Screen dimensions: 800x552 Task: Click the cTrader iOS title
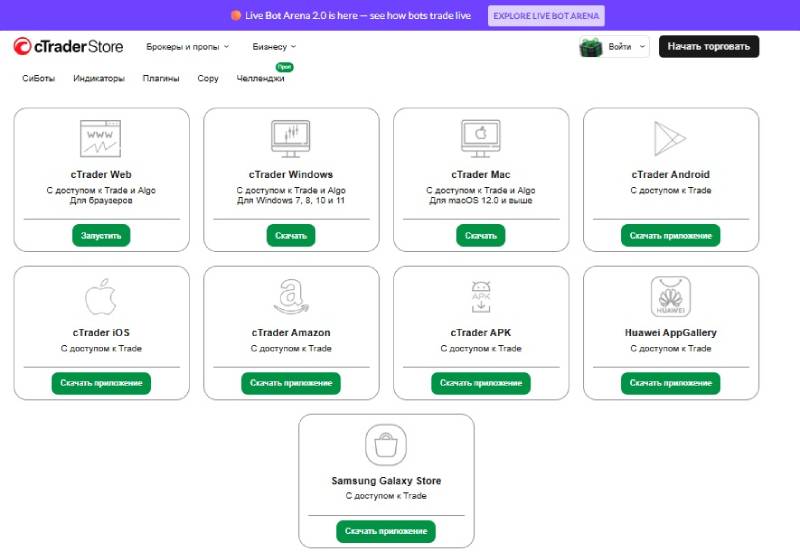[101, 333]
